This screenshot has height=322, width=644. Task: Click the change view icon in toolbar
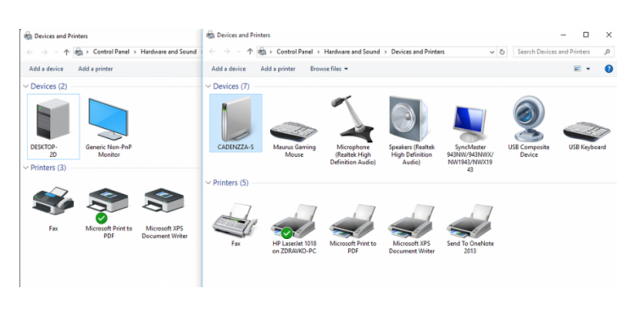(577, 69)
